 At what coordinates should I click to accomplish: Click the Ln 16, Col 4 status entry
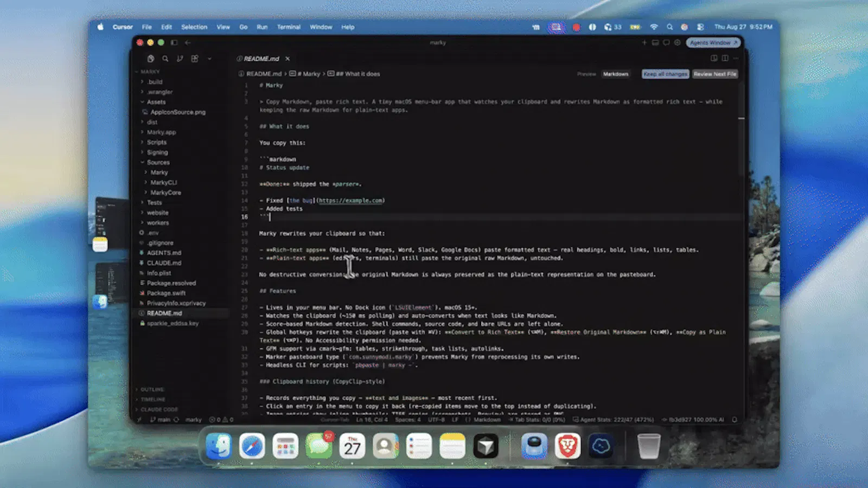coord(372,420)
